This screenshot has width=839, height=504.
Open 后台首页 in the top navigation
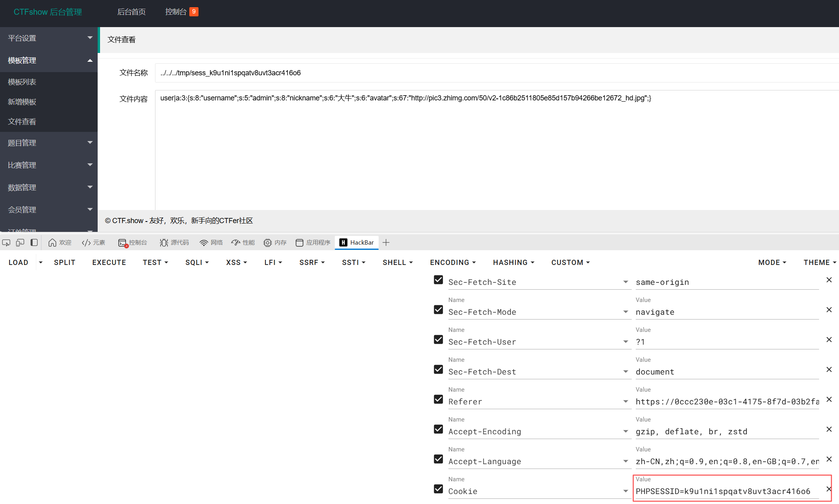[132, 12]
